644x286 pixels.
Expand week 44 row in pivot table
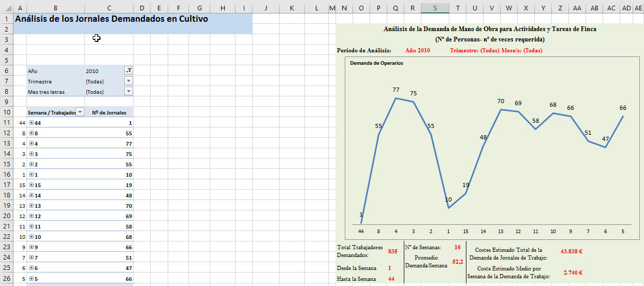click(31, 123)
